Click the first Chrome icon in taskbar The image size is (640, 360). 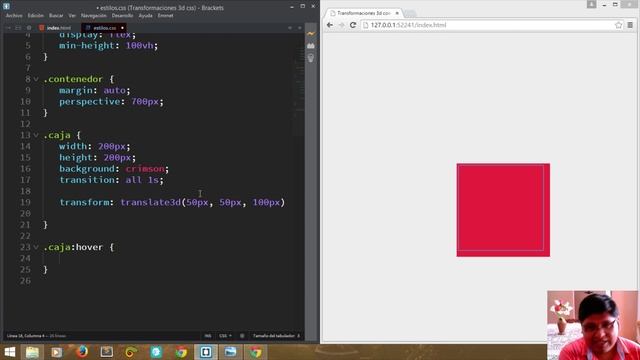[181, 352]
